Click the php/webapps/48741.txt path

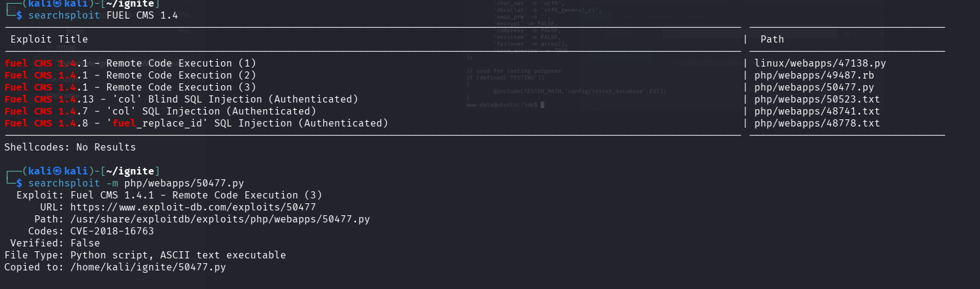(x=817, y=112)
